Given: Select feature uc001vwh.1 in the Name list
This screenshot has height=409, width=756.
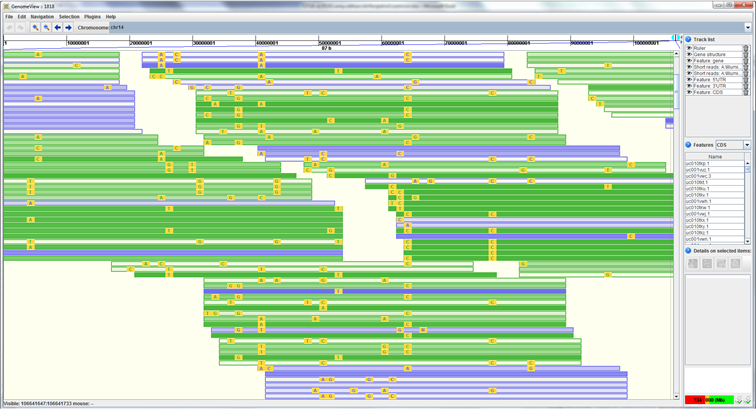Looking at the screenshot, I should [x=715, y=201].
